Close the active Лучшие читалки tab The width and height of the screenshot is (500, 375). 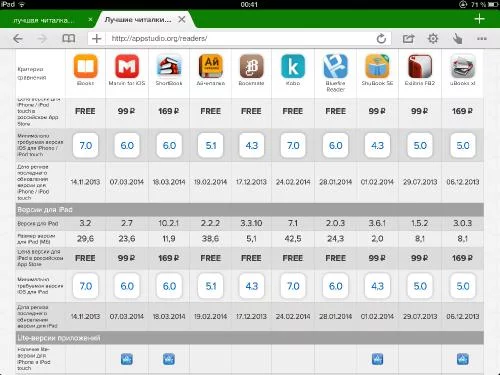pos(182,19)
